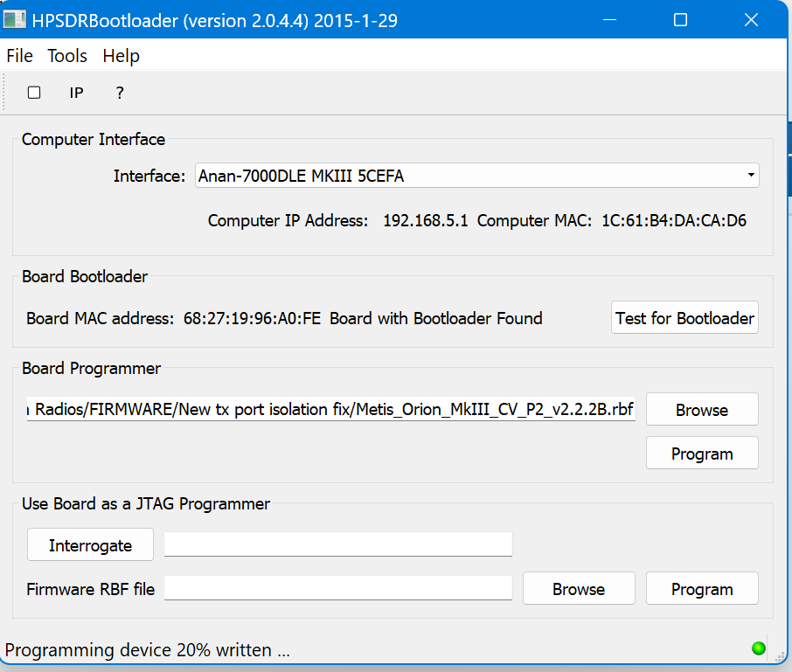Click the HPSDRBootloader title bar app icon
Screen dimensions: 792x672
14,20
